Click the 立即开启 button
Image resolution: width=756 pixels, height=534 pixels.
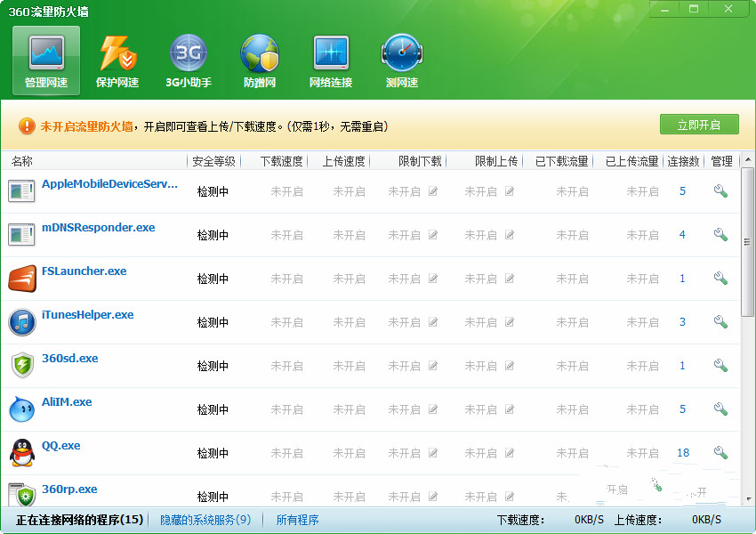[x=699, y=125]
